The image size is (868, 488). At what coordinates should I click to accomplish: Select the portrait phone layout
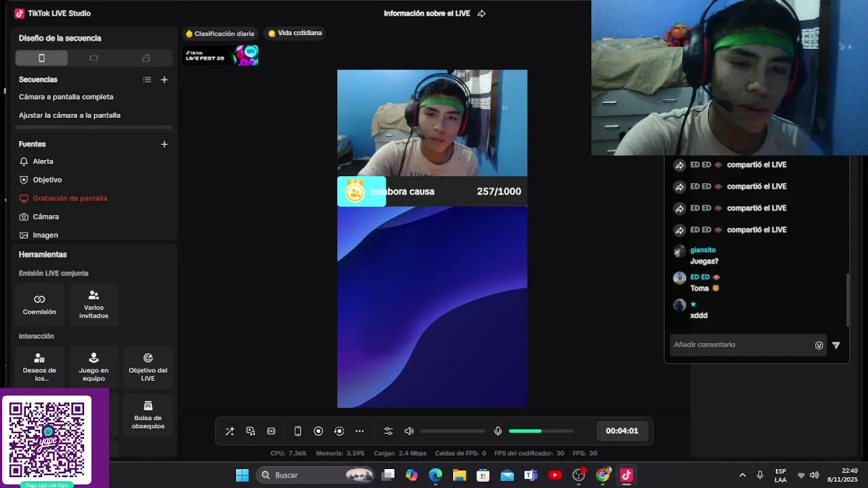coord(41,58)
